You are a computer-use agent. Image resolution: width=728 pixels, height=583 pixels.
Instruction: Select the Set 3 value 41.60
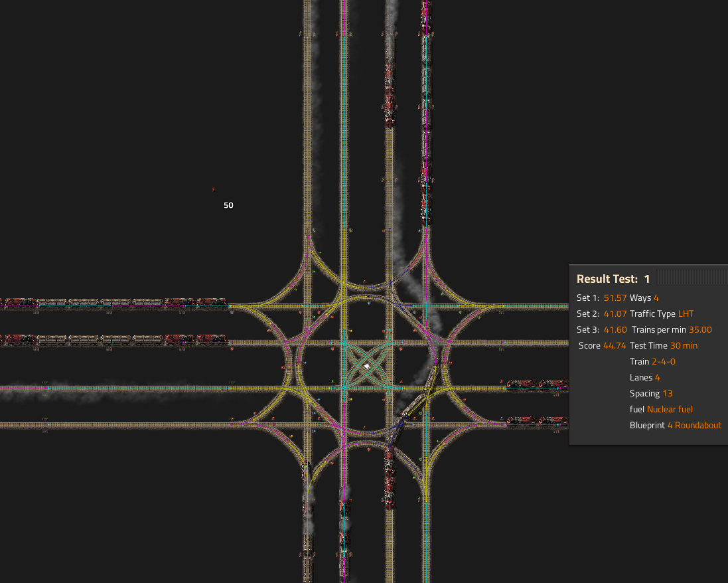[615, 329]
